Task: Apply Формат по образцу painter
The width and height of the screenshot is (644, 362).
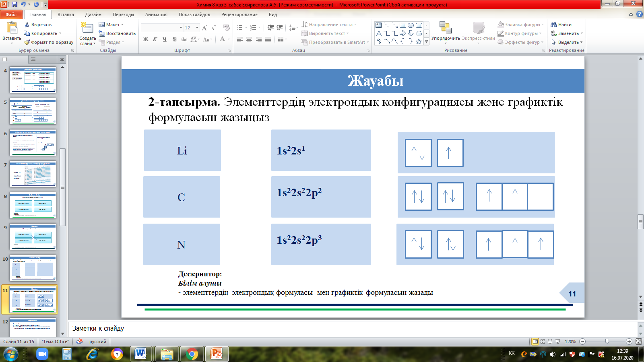Action: point(48,42)
